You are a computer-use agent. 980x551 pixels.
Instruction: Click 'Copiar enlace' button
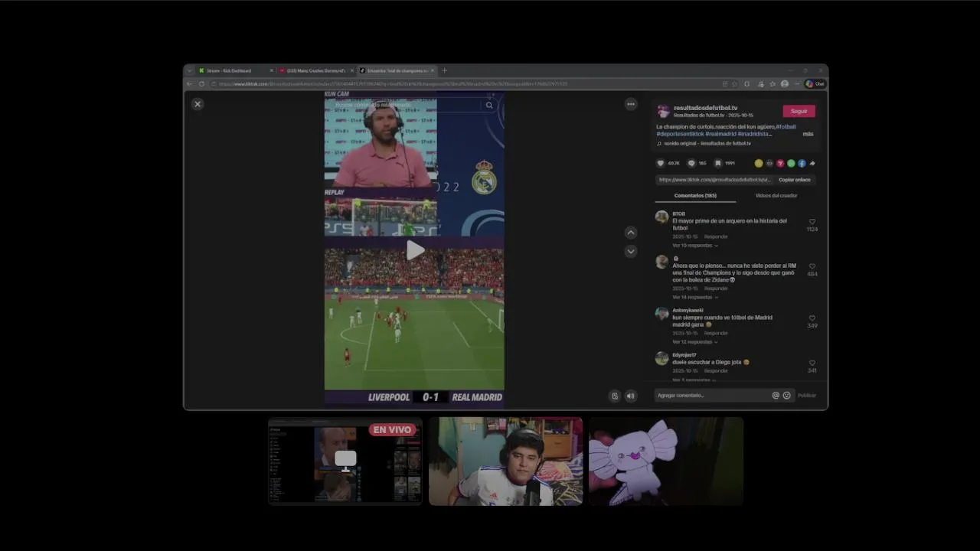(x=794, y=180)
